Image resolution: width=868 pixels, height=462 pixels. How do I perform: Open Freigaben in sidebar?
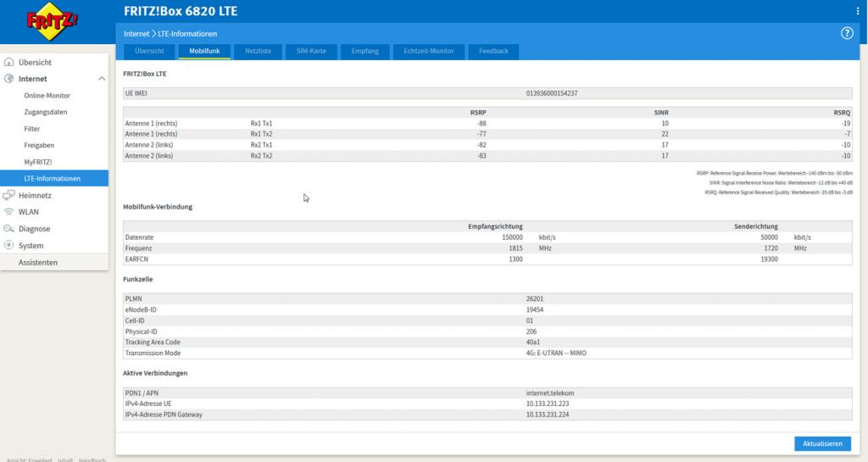click(39, 145)
